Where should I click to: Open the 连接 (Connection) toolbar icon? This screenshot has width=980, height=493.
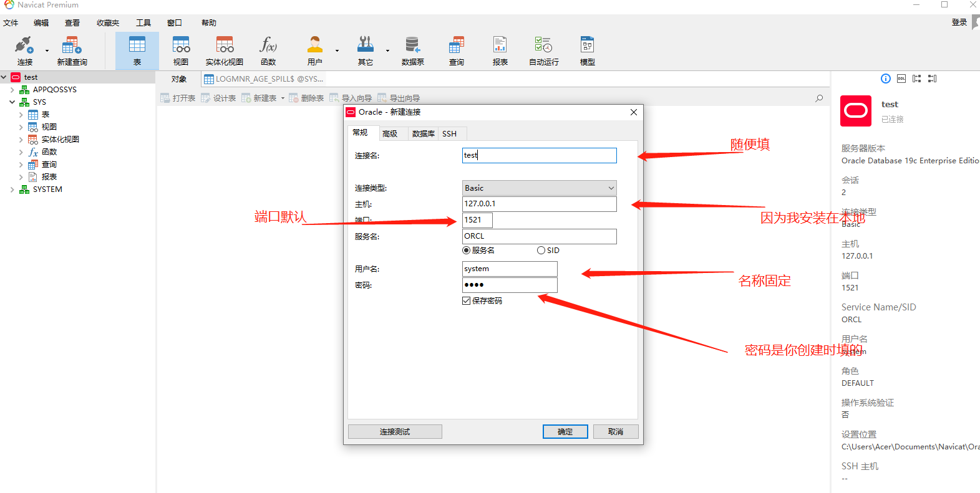[x=25, y=50]
